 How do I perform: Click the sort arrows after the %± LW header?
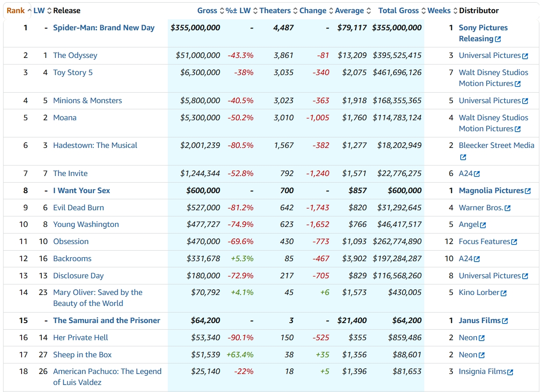(255, 11)
